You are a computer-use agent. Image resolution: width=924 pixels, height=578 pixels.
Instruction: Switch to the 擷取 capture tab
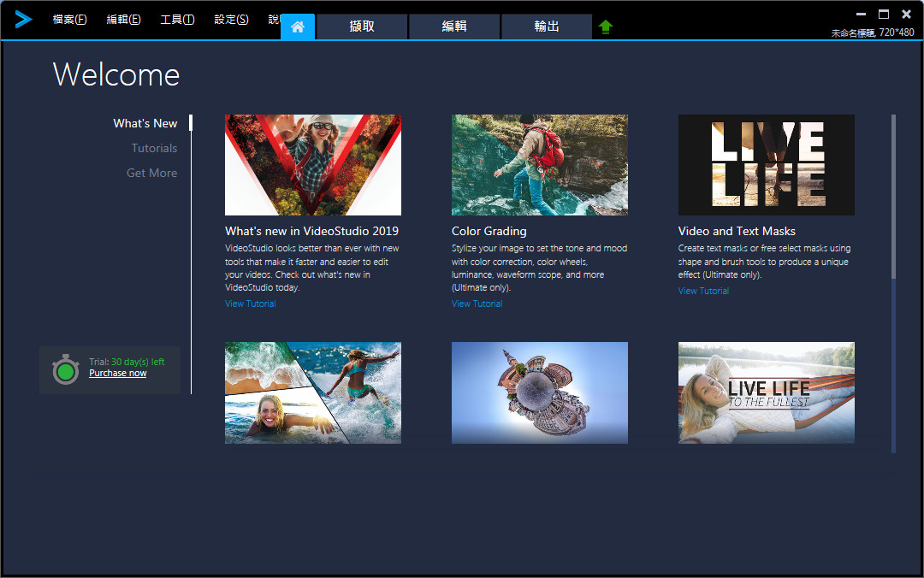(362, 27)
